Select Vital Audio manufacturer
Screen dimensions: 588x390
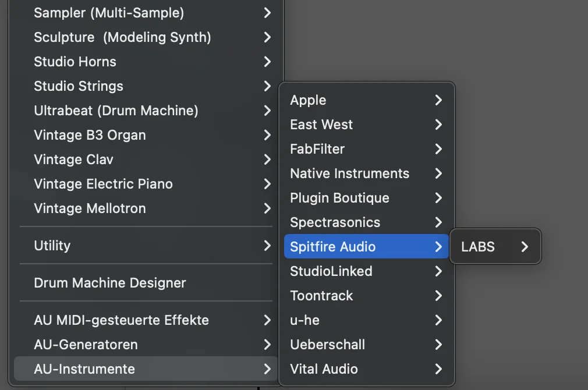pos(366,368)
